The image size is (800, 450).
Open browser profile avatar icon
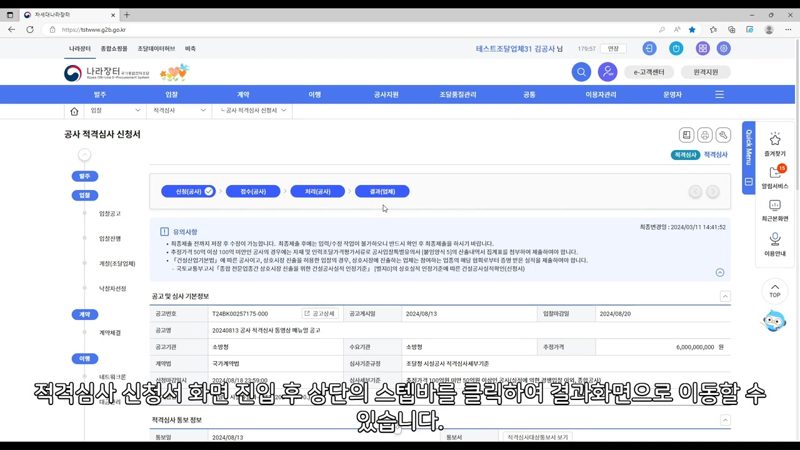(769, 30)
